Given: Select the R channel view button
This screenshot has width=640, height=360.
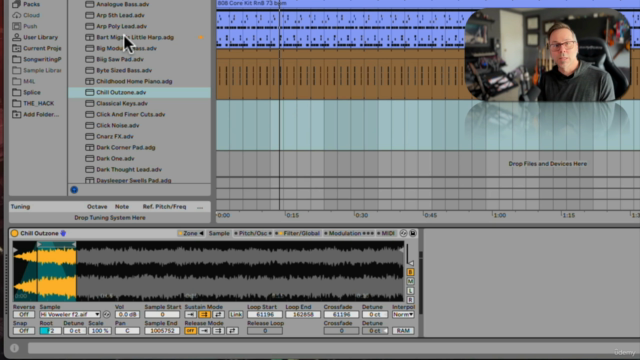Looking at the screenshot, I should 411,300.
